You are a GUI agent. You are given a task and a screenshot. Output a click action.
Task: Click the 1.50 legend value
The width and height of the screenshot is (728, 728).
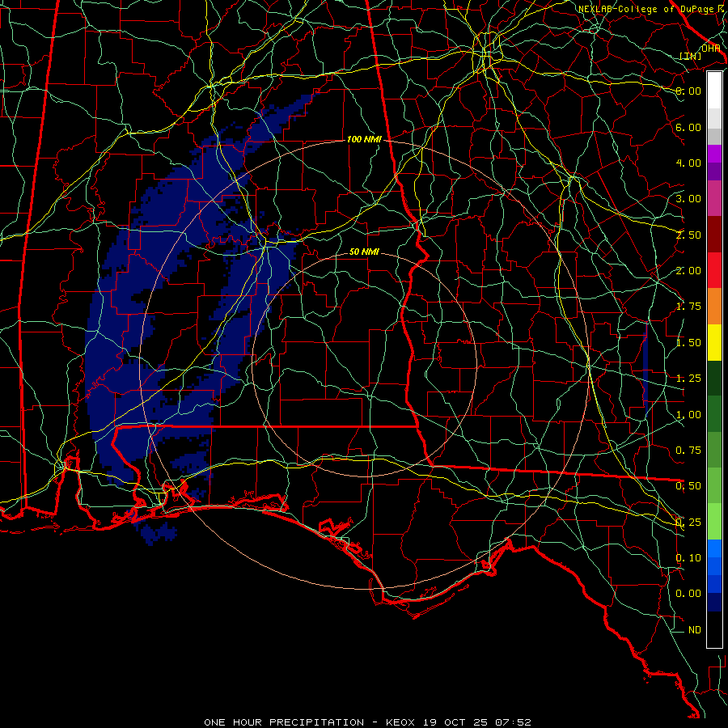pyautogui.click(x=688, y=343)
